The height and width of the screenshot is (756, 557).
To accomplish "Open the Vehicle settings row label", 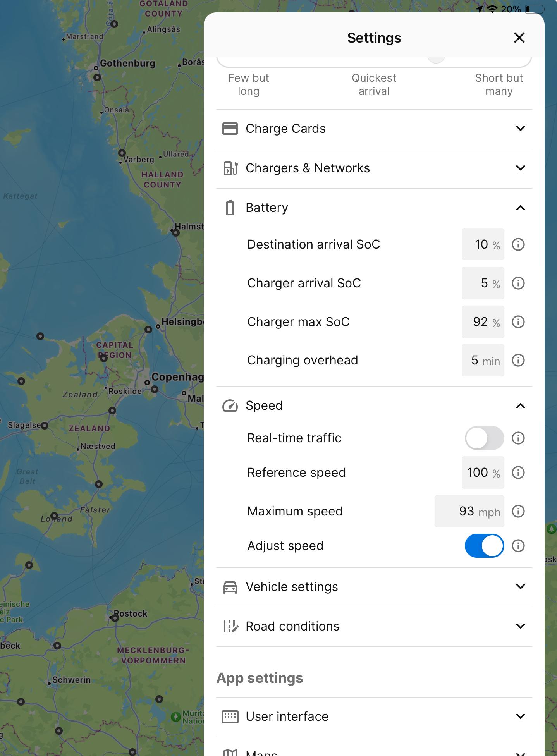I will [292, 587].
